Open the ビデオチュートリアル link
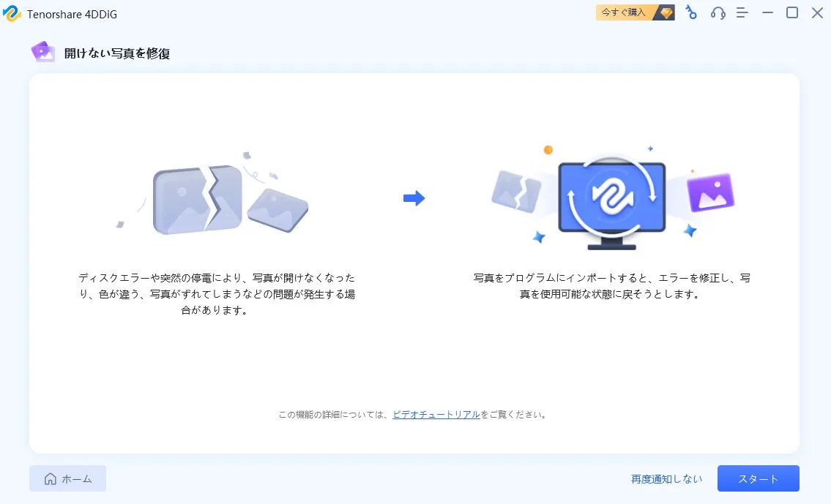 tap(436, 415)
